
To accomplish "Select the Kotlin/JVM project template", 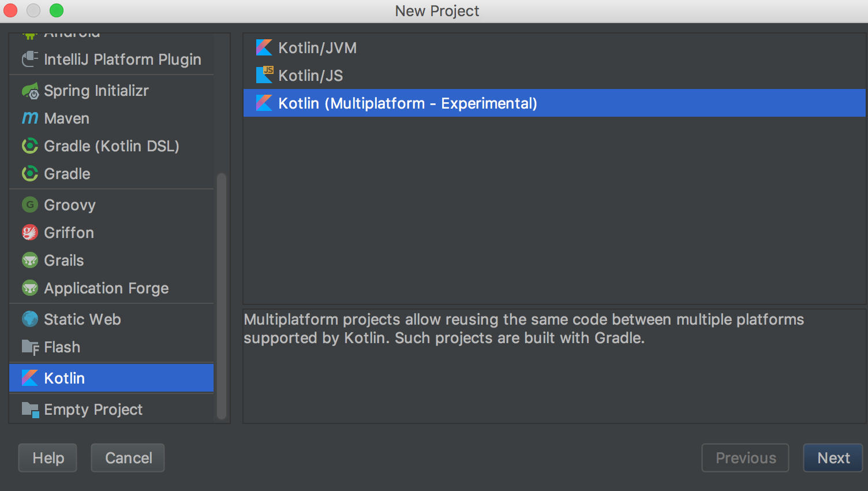I will point(317,48).
